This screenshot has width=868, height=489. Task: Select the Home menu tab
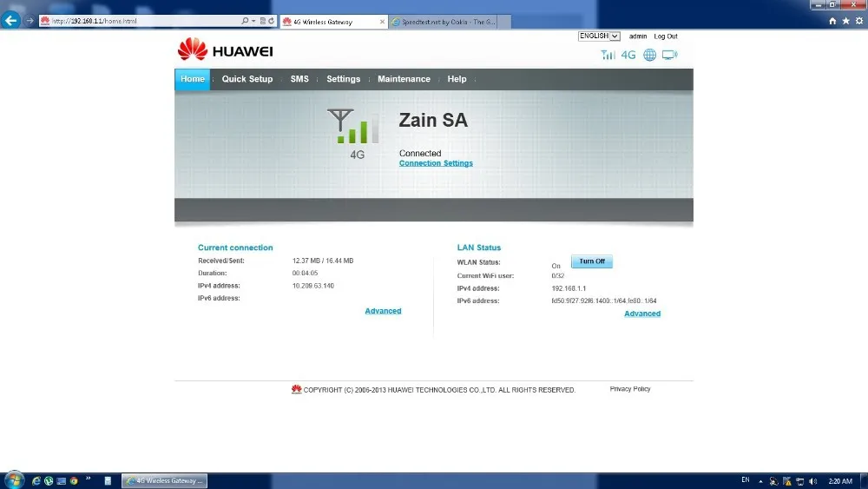[192, 79]
